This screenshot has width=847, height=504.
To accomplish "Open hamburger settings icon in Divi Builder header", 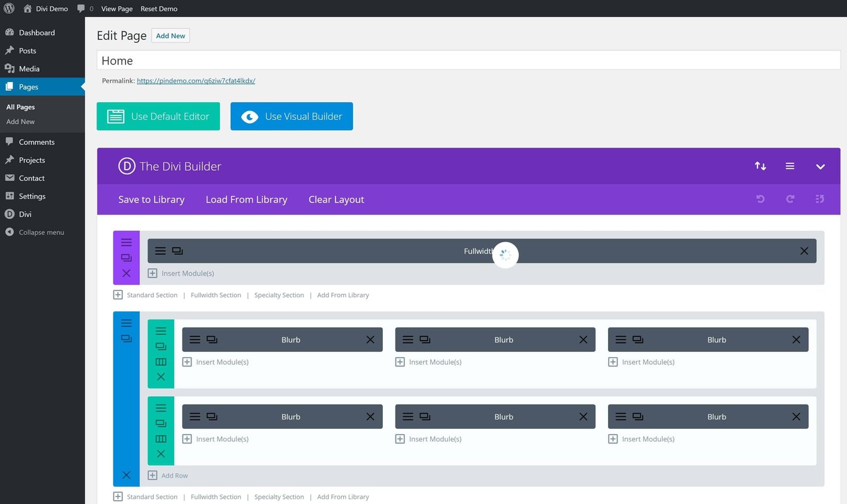I will tap(790, 166).
